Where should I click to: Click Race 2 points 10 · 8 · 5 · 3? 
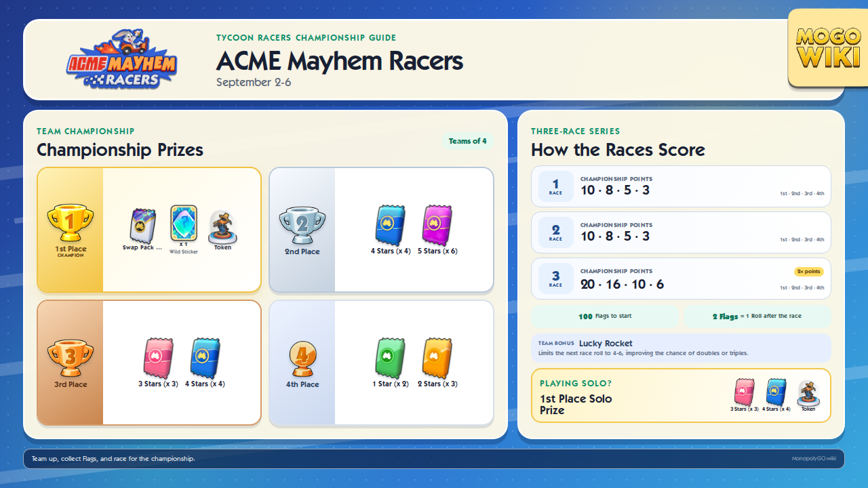tap(615, 237)
